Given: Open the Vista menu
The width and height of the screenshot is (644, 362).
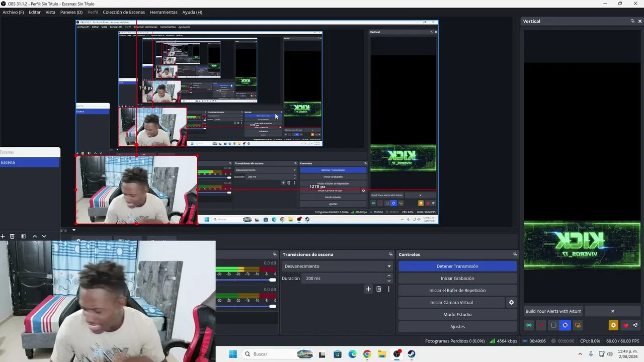Looking at the screenshot, I should [50, 12].
